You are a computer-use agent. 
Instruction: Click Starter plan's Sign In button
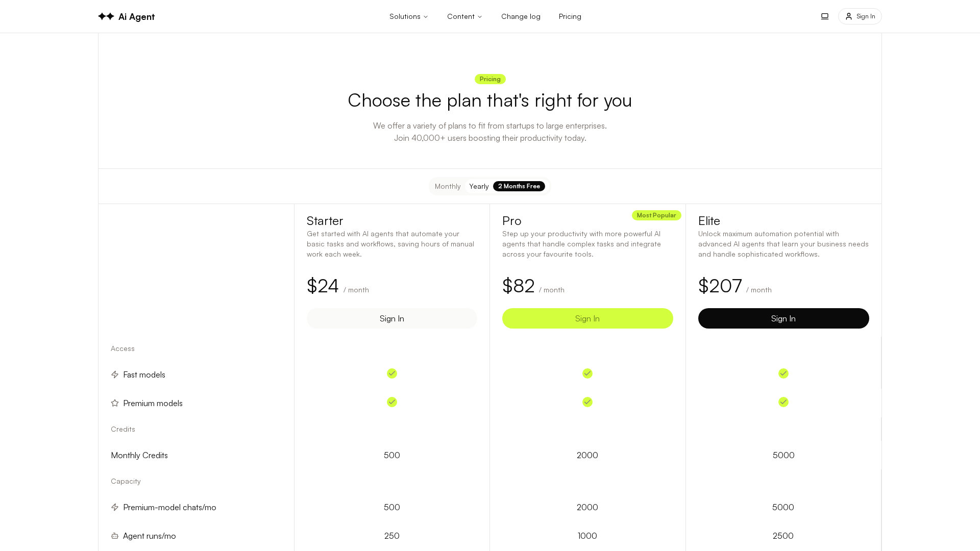coord(391,318)
